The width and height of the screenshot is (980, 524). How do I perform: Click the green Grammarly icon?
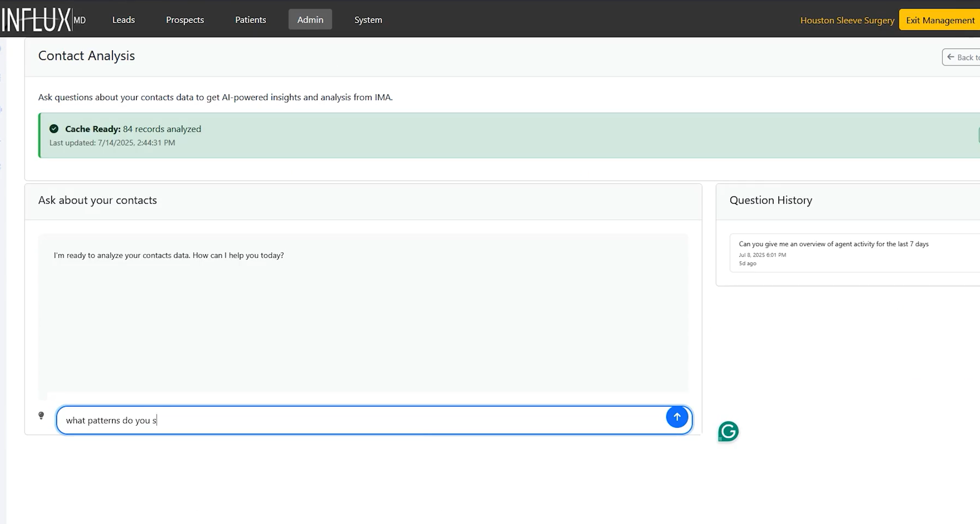coord(728,431)
